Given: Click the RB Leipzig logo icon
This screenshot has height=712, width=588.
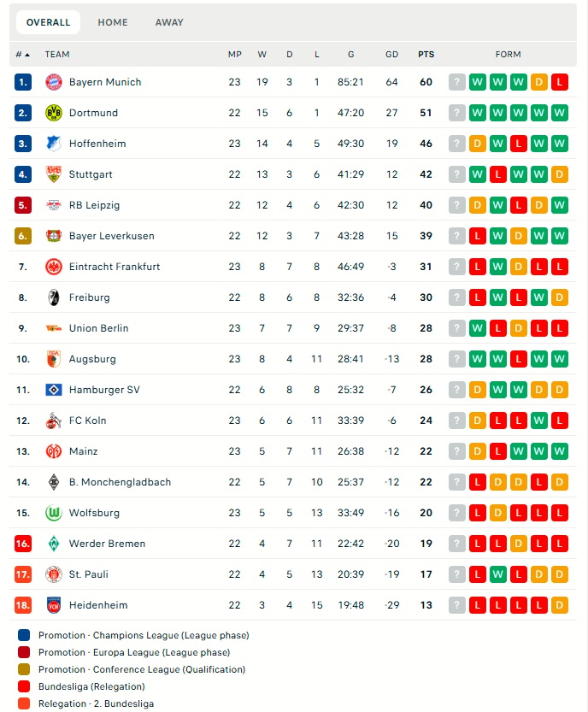Looking at the screenshot, I should [x=54, y=205].
